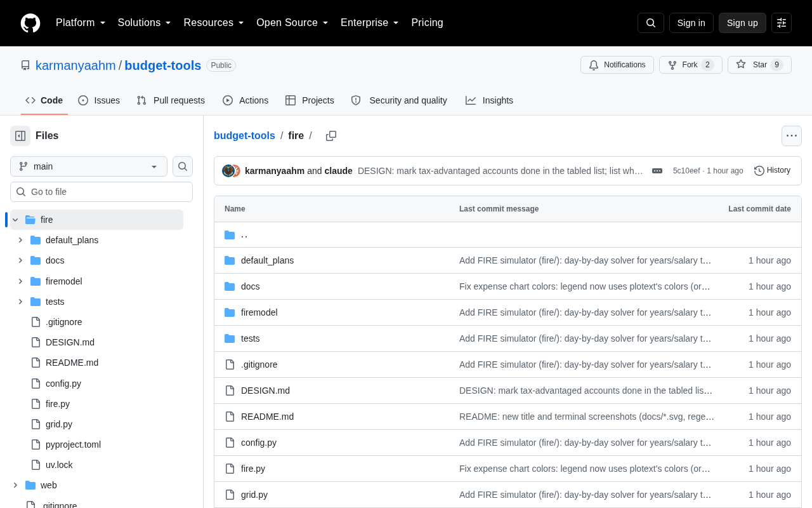The image size is (812, 508).
Task: Click the docs folder icon in the table
Action: pos(230,286)
